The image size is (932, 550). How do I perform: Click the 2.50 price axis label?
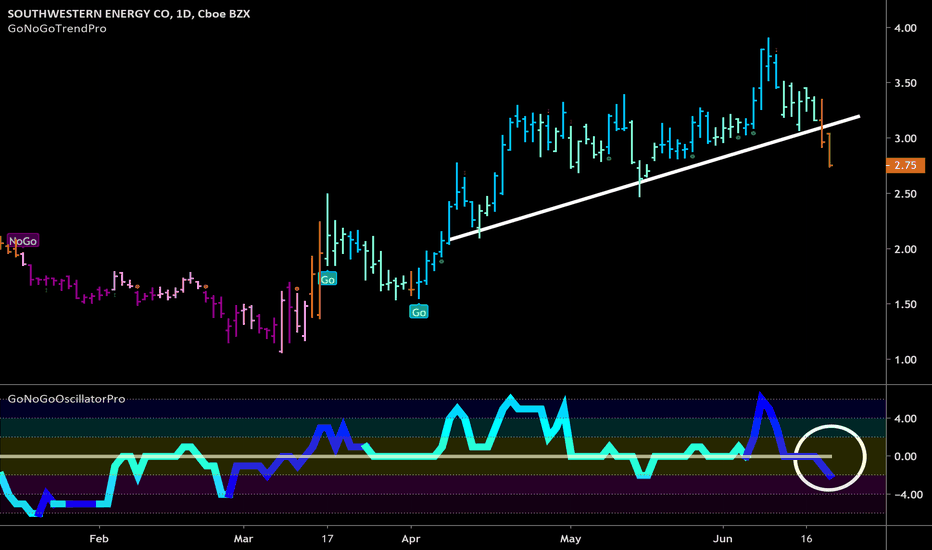905,194
